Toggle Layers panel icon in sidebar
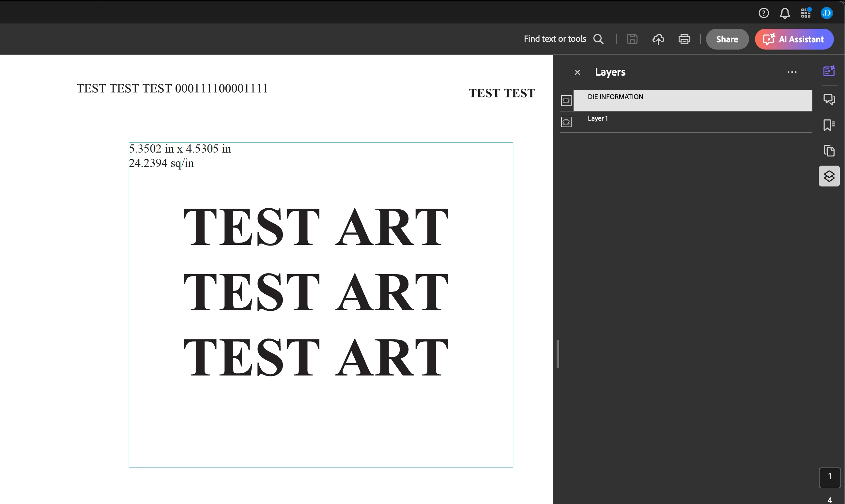The height and width of the screenshot is (504, 845). [x=829, y=176]
